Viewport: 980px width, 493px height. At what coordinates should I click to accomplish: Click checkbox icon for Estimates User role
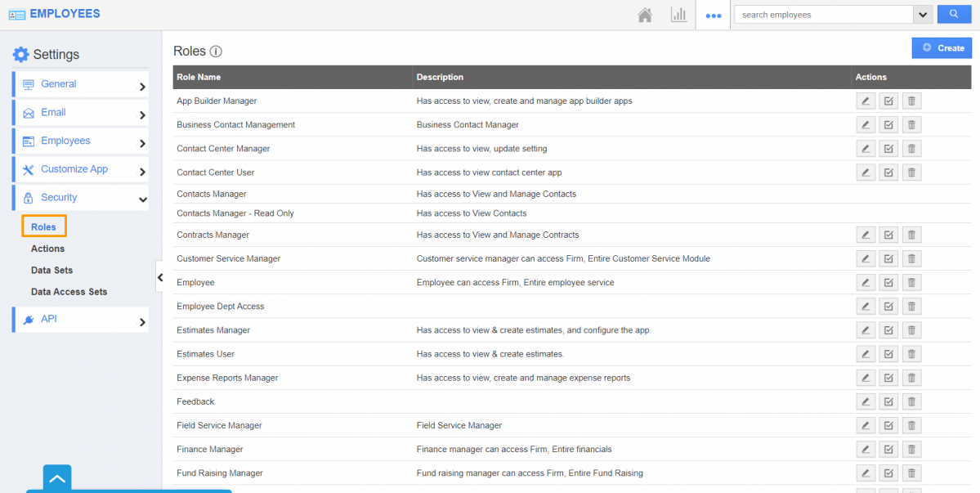(x=888, y=354)
